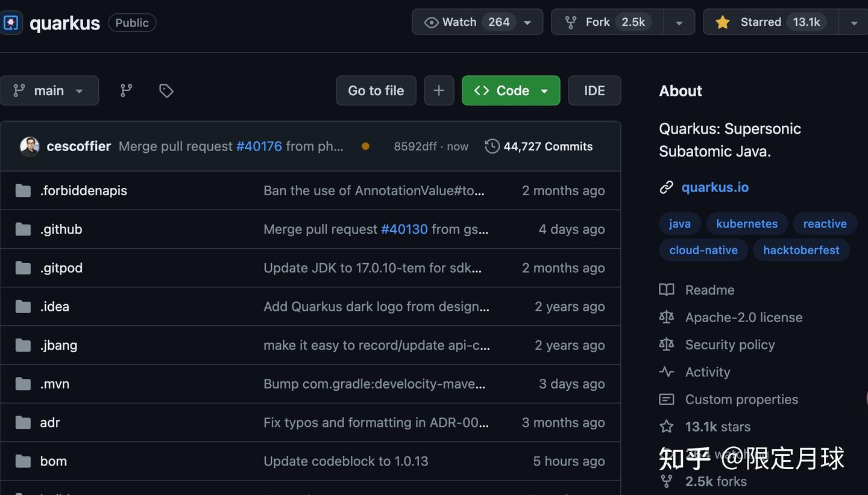Image resolution: width=868 pixels, height=495 pixels.
Task: Open the .mvn folder
Action: pyautogui.click(x=55, y=384)
